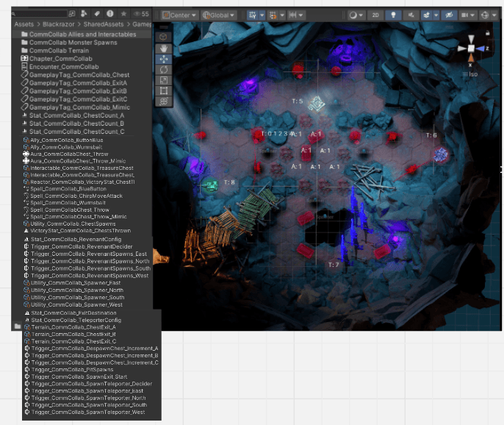Click the search by label tag icon

[97, 14]
